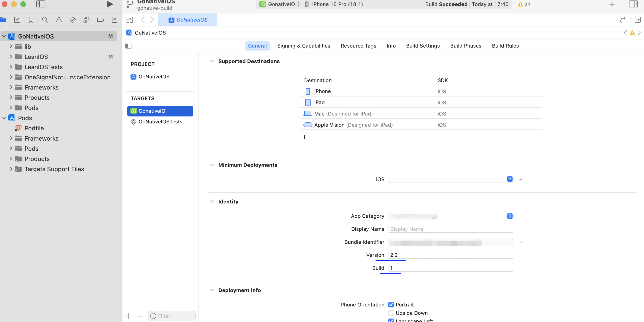Expand the lib folder
The width and height of the screenshot is (644, 322).
click(x=11, y=46)
